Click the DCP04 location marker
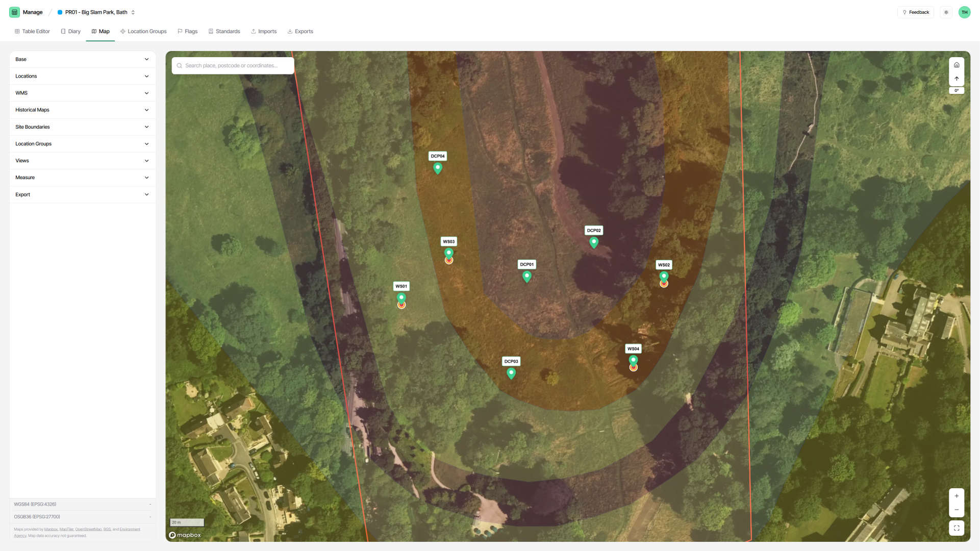The width and height of the screenshot is (980, 551). pyautogui.click(x=438, y=167)
